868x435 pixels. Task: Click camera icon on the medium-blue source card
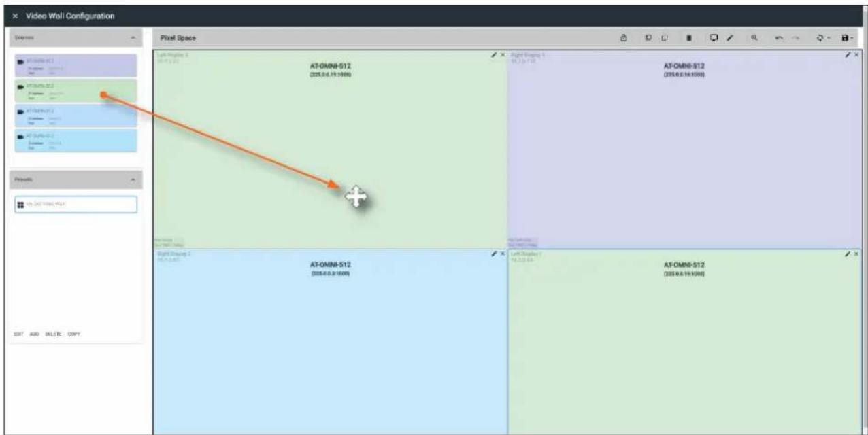coord(22,111)
